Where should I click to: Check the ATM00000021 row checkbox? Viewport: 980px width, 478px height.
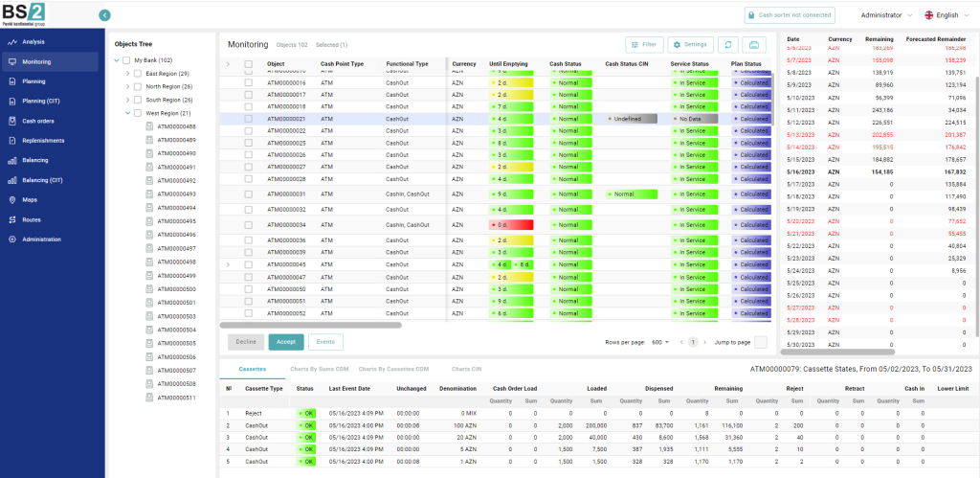tap(249, 119)
